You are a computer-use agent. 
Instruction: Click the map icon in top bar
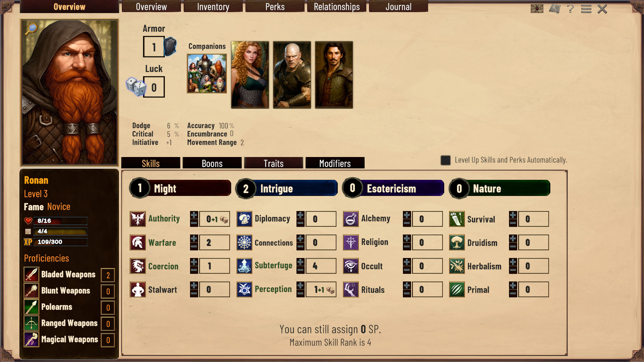[x=555, y=9]
